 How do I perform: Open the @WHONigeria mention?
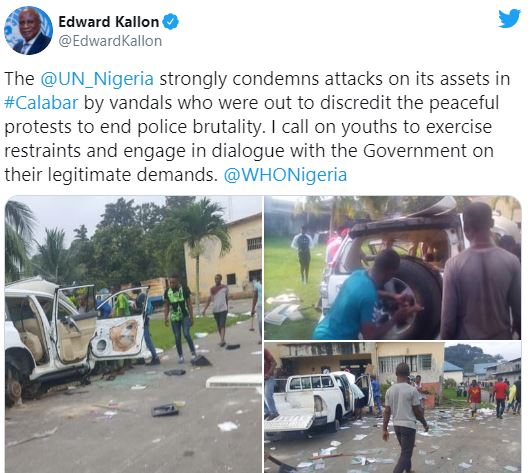[285, 175]
